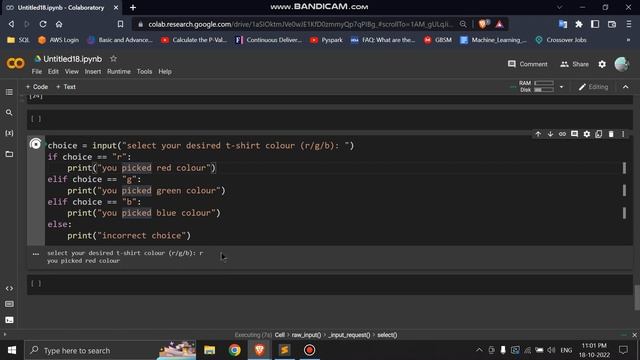Click the user account avatar
The image size is (640, 360).
(622, 64)
